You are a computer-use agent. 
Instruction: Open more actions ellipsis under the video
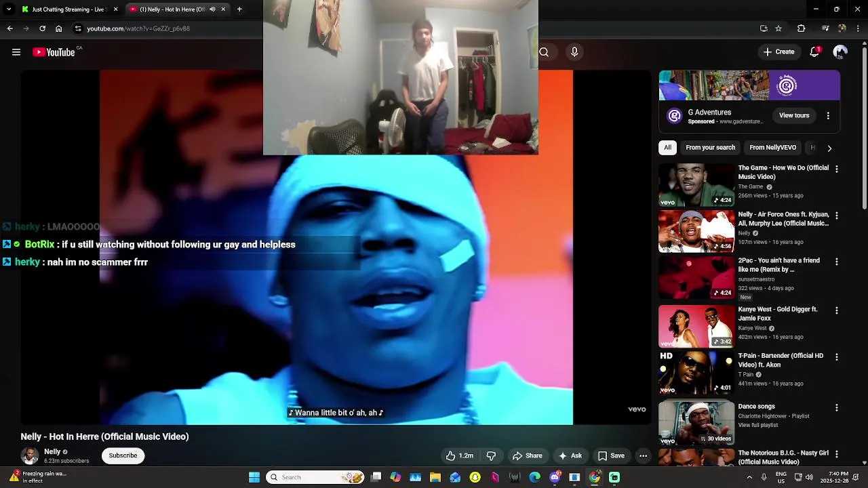pos(643,455)
